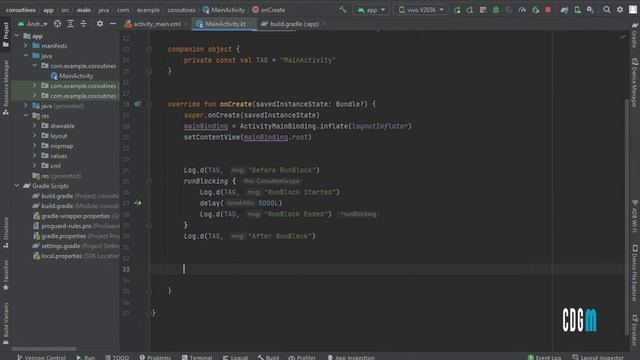Click the Profile app gauge icon
This screenshot has width=640, height=360.
(522, 10)
